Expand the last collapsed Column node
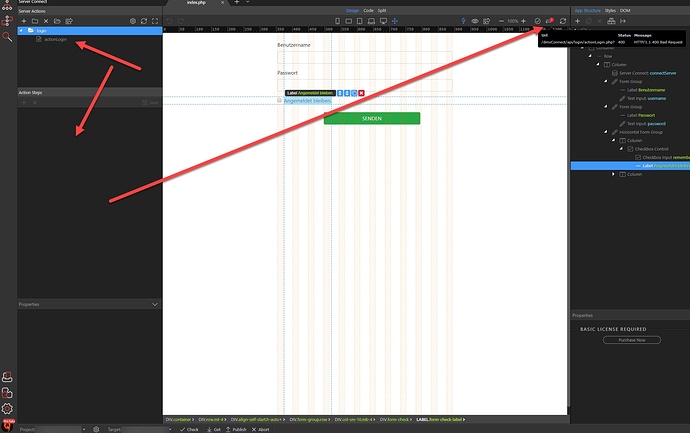The image size is (690, 433). click(613, 174)
